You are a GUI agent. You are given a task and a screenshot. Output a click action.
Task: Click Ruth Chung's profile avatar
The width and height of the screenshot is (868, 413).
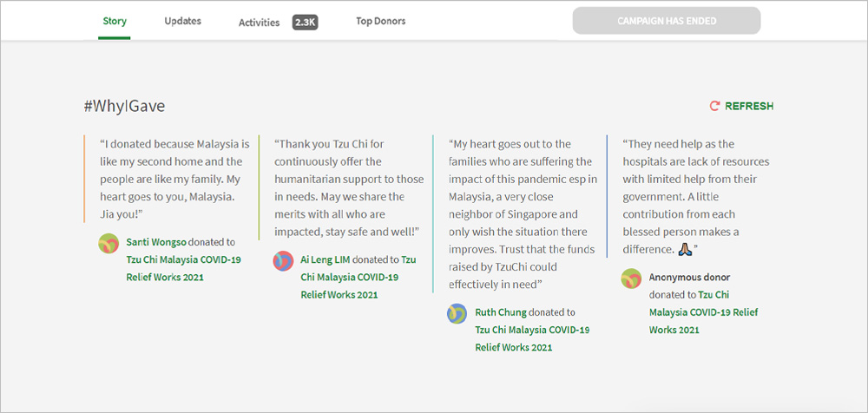coord(457,313)
